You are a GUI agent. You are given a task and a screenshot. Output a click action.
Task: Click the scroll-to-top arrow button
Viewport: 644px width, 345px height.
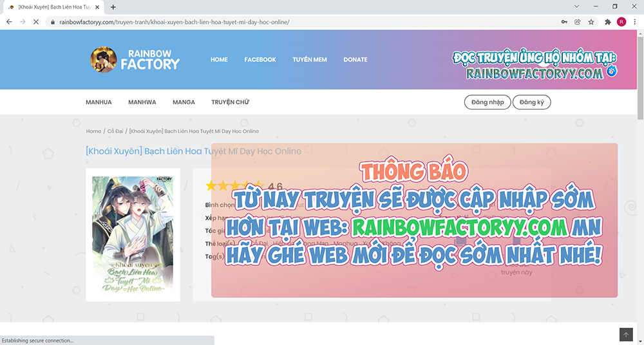tap(626, 335)
